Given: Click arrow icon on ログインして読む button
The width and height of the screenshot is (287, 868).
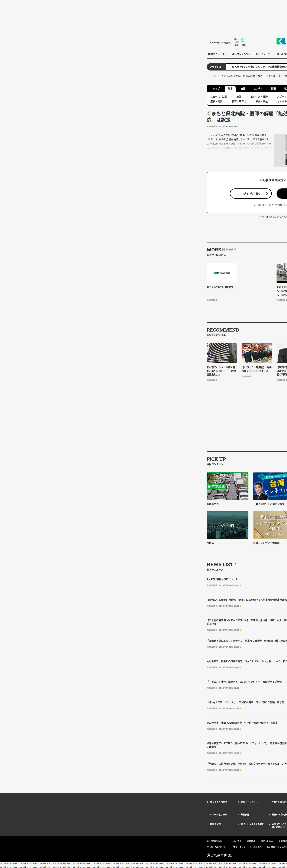Looking at the screenshot, I should [x=267, y=193].
